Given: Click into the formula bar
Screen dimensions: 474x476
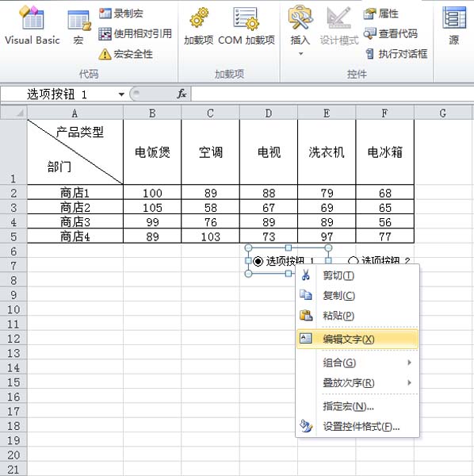Looking at the screenshot, I should (x=332, y=94).
